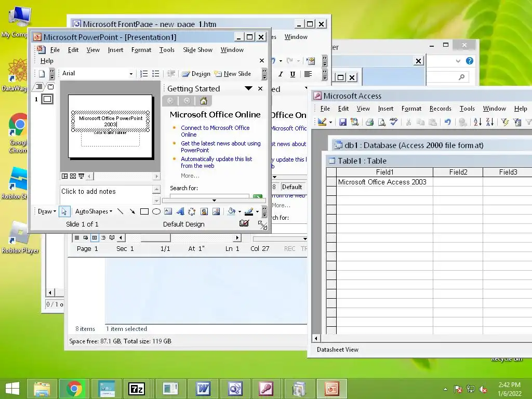Toggle Normal View button below slide pane
Image resolution: width=532 pixels, height=399 pixels.
pos(64,176)
